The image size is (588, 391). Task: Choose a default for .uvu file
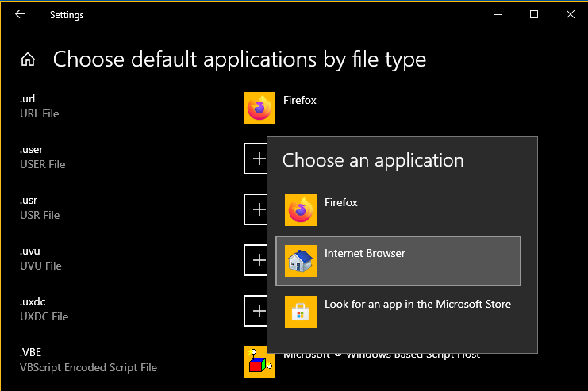click(x=256, y=260)
